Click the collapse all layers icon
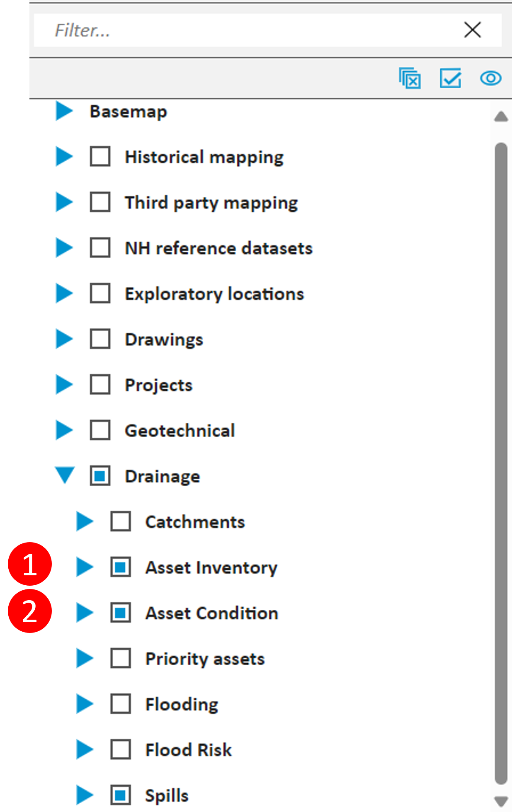 (x=410, y=78)
